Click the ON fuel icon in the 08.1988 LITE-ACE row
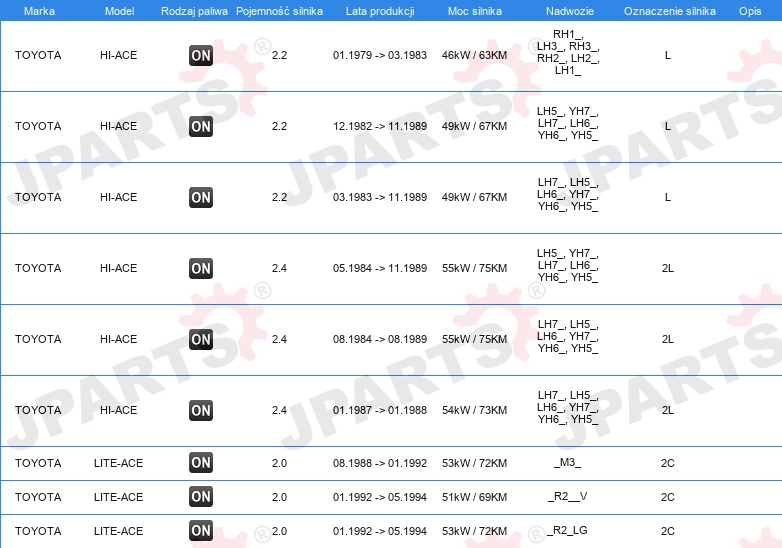 coord(201,463)
